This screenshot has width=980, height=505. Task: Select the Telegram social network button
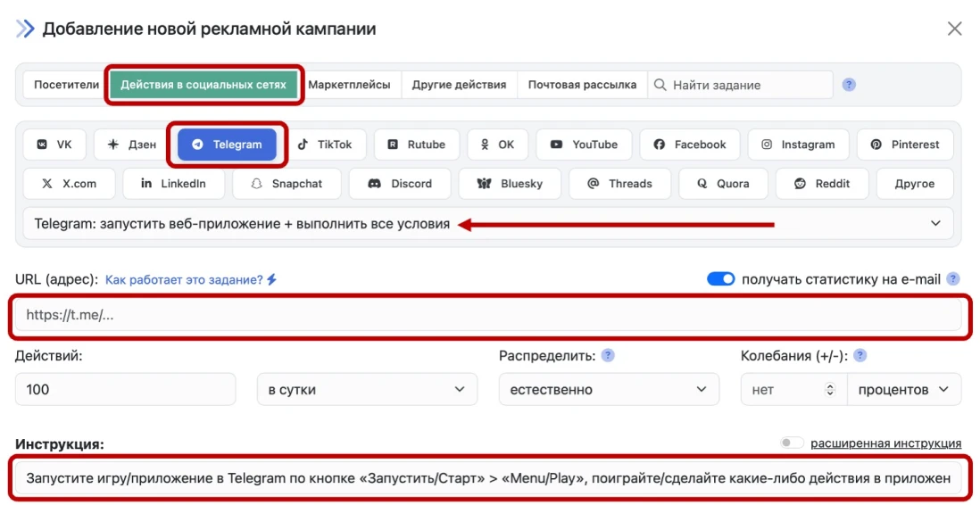[x=227, y=145]
